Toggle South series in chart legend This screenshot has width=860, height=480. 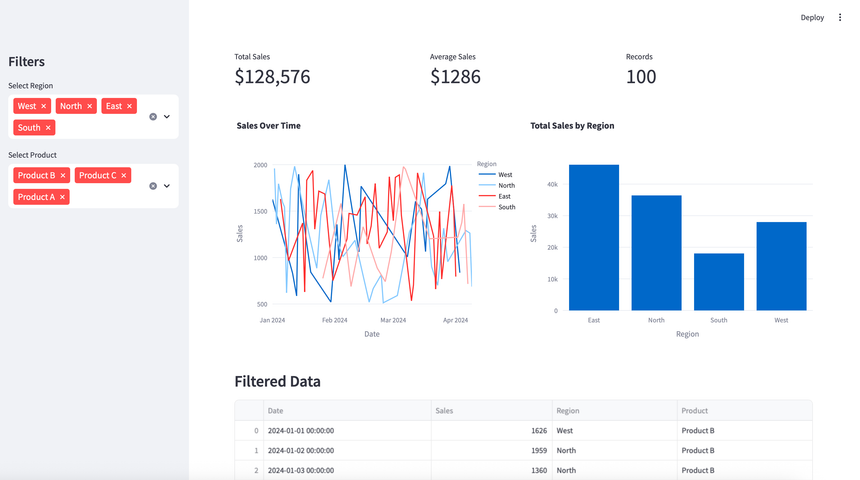point(506,207)
